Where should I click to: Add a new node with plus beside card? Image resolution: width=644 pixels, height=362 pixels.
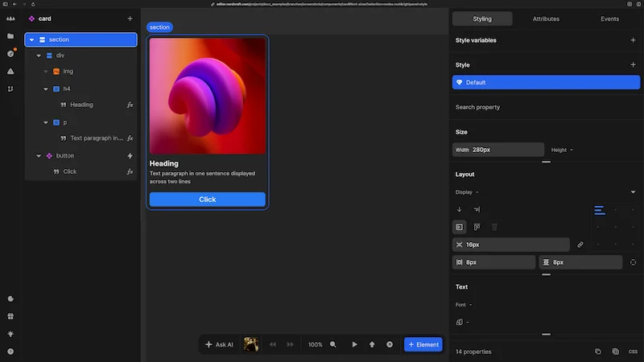click(x=130, y=19)
